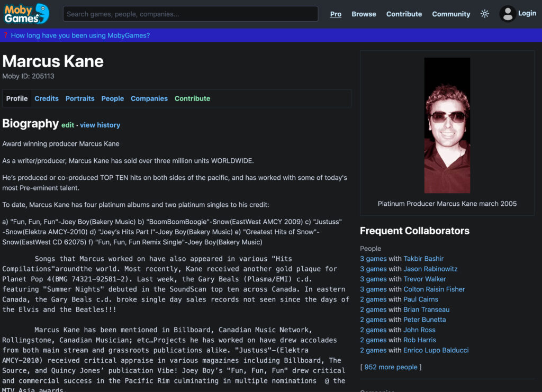Open the Contribute menu in header
The image size is (542, 392).
tap(404, 14)
